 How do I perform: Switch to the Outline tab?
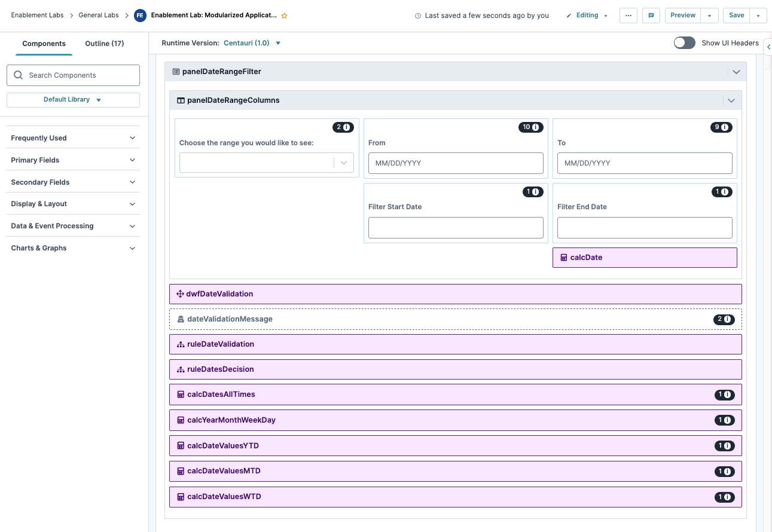click(x=104, y=43)
